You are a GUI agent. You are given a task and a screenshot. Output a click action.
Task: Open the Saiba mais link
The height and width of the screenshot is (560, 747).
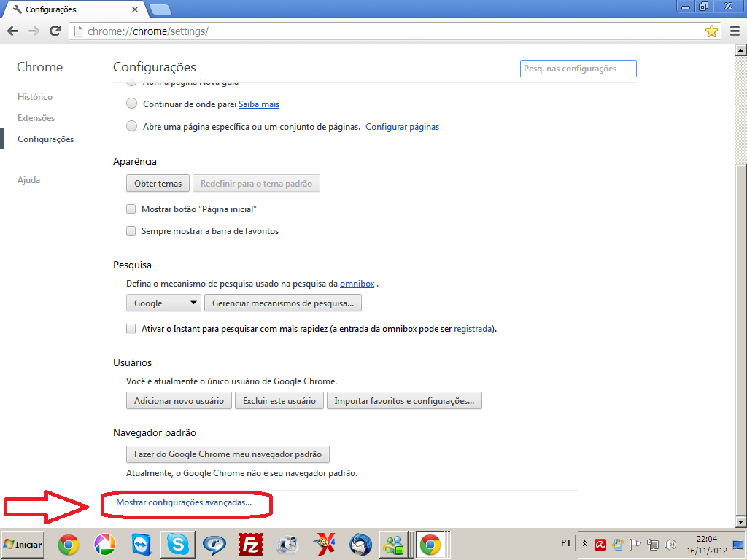(x=259, y=104)
